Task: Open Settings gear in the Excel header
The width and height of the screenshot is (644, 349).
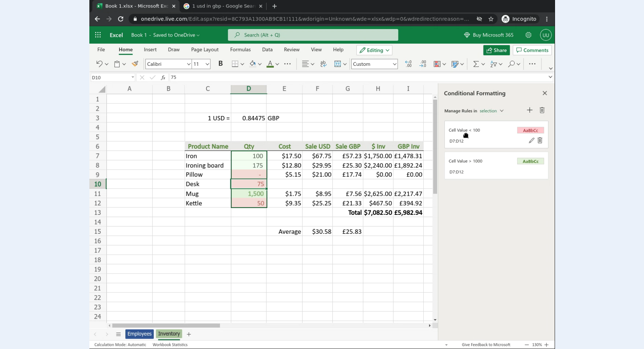Action: point(528,35)
